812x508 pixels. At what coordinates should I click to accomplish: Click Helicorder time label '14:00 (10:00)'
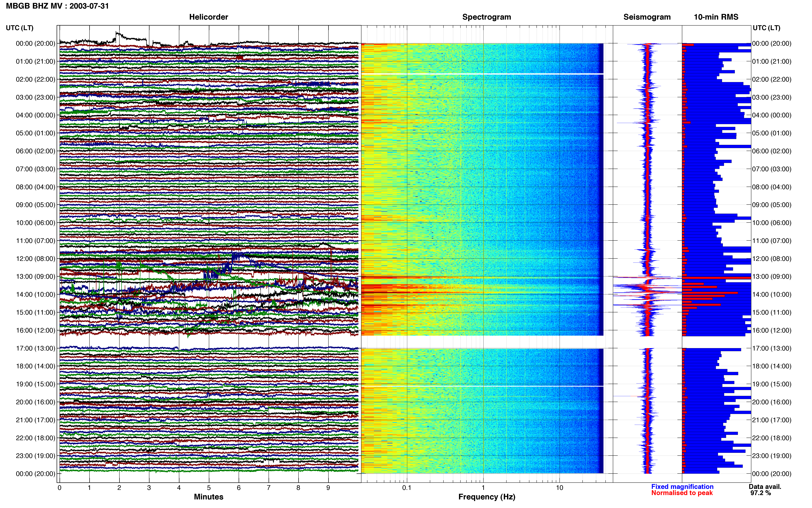tap(36, 294)
